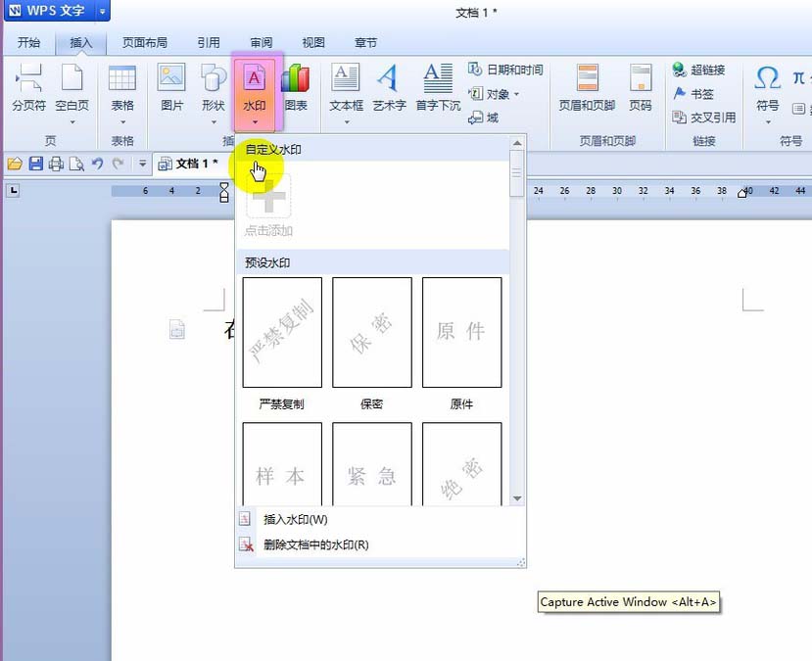Print the document with printer icon
This screenshot has height=661, width=812.
[56, 165]
